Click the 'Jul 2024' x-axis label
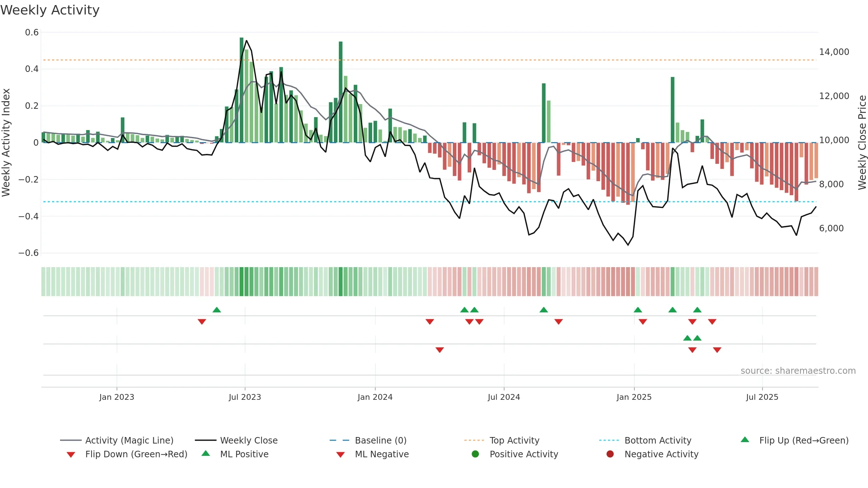Screen dimensions: 868x488 click(504, 397)
